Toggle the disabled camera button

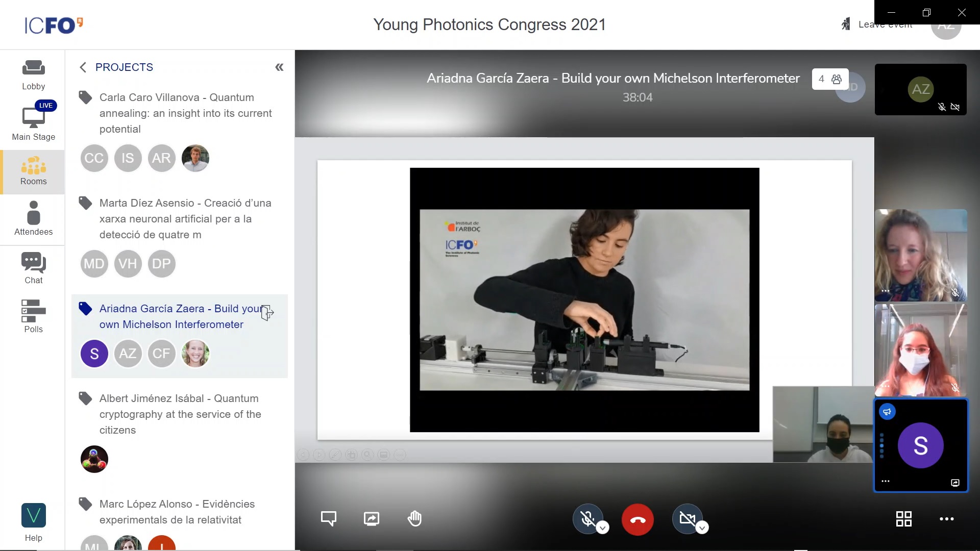click(x=687, y=519)
